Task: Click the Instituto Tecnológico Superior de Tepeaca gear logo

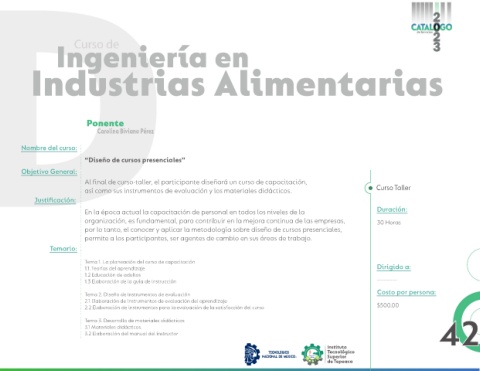Action: pos(312,354)
